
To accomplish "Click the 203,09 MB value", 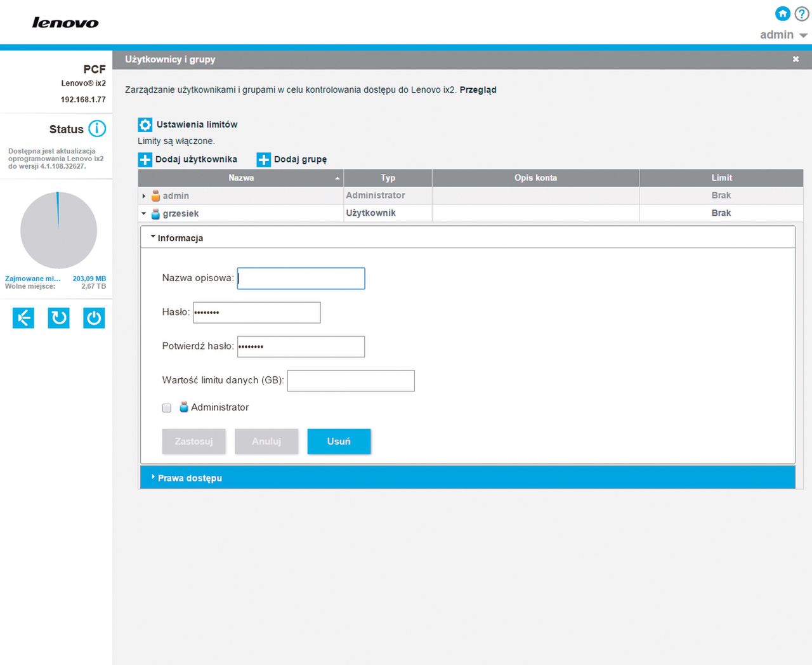I will tap(89, 279).
